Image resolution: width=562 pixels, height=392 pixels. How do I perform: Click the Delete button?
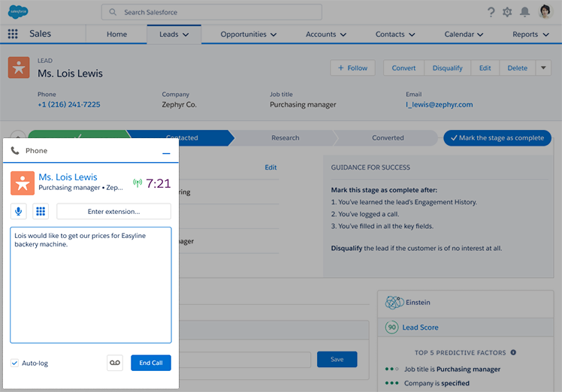[517, 68]
